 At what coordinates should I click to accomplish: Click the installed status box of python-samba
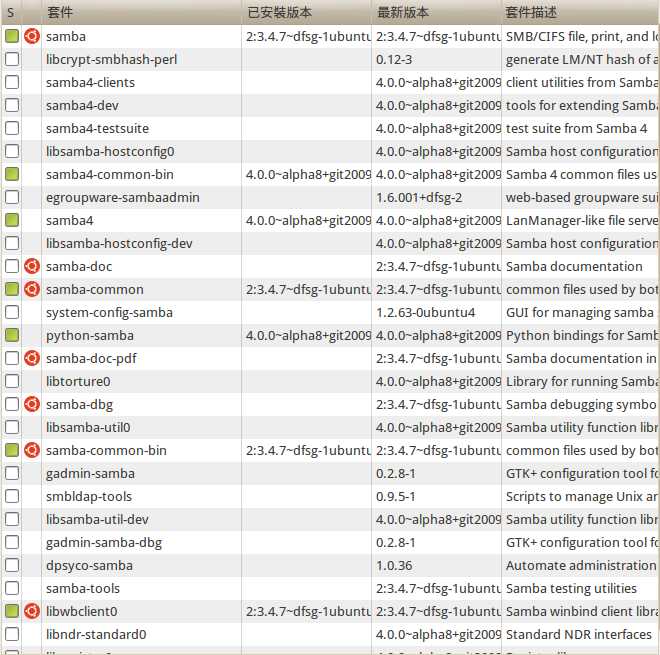[12, 335]
